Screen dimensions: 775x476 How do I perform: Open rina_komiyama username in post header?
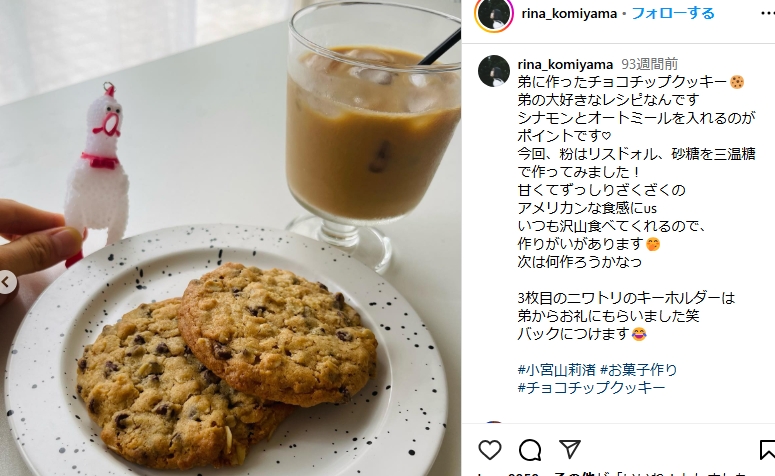point(569,13)
